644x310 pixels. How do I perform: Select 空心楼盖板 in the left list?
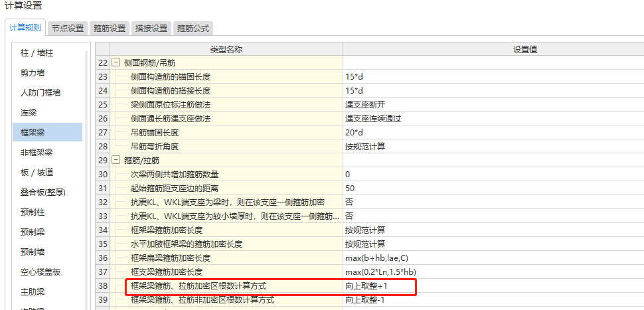tap(40, 272)
